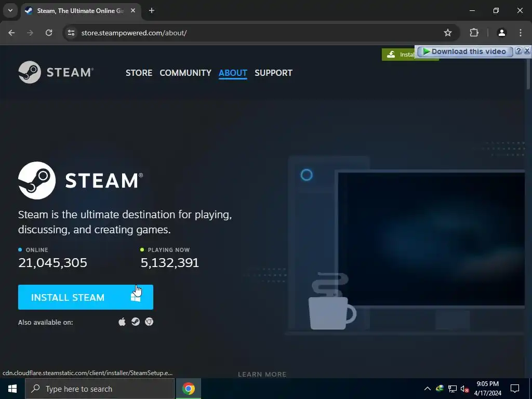
Task: Click the help question mark on download overlay
Action: point(518,51)
